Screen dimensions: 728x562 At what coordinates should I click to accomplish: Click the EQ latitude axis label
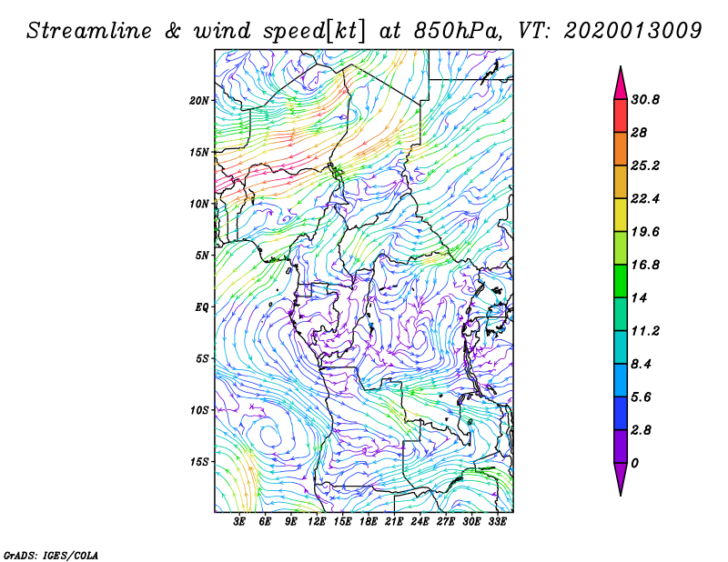click(x=202, y=307)
